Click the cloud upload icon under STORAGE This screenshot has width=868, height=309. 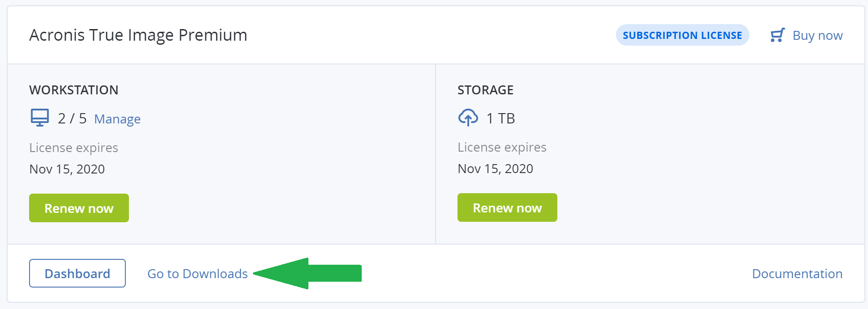(x=468, y=118)
